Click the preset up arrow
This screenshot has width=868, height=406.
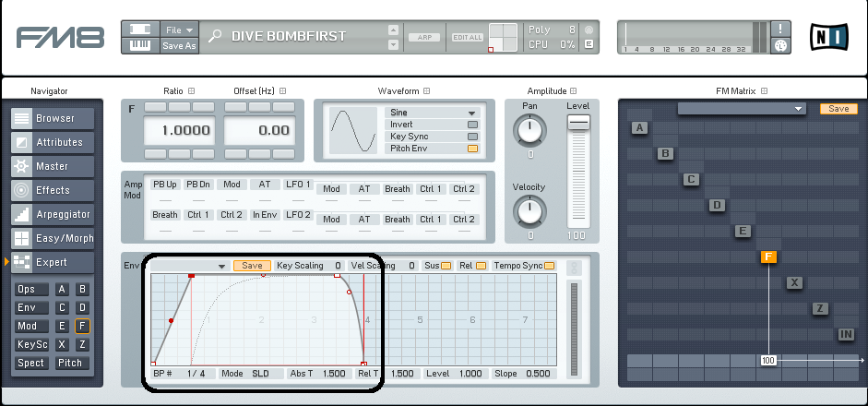[393, 30]
